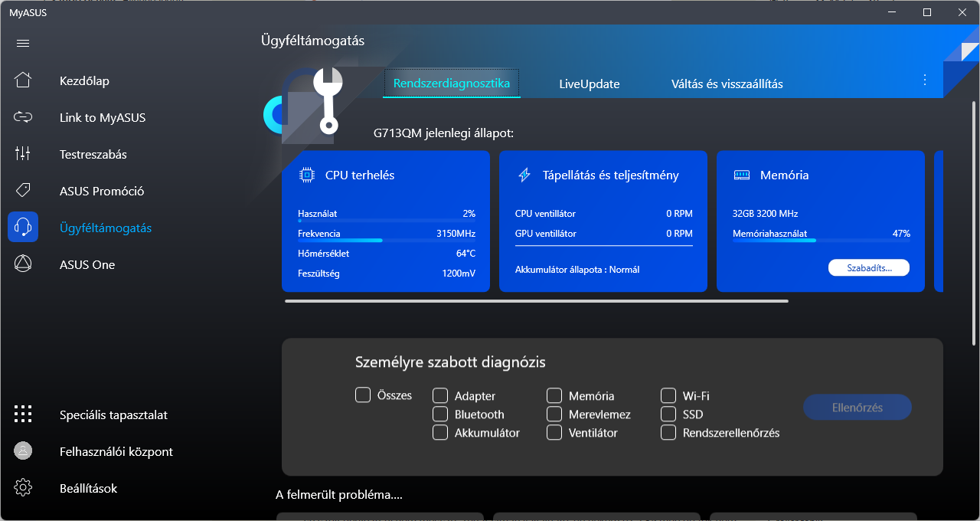
Task: Click the Kezdőlap home icon
Action: 23,80
